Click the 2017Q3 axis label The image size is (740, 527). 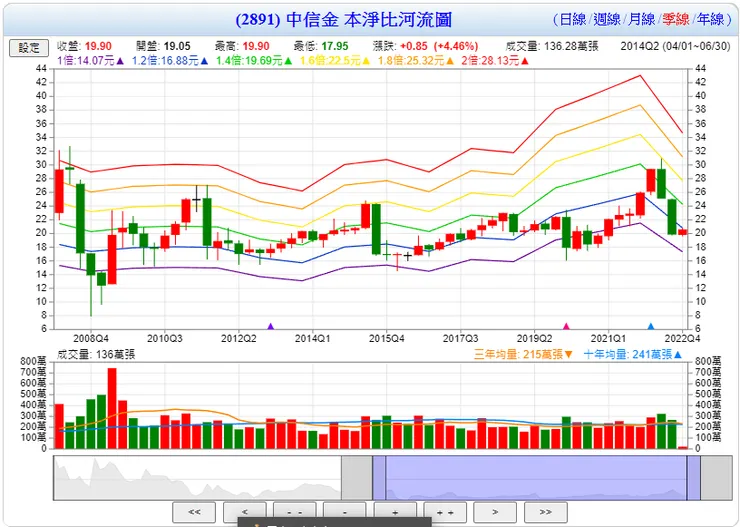click(x=461, y=338)
